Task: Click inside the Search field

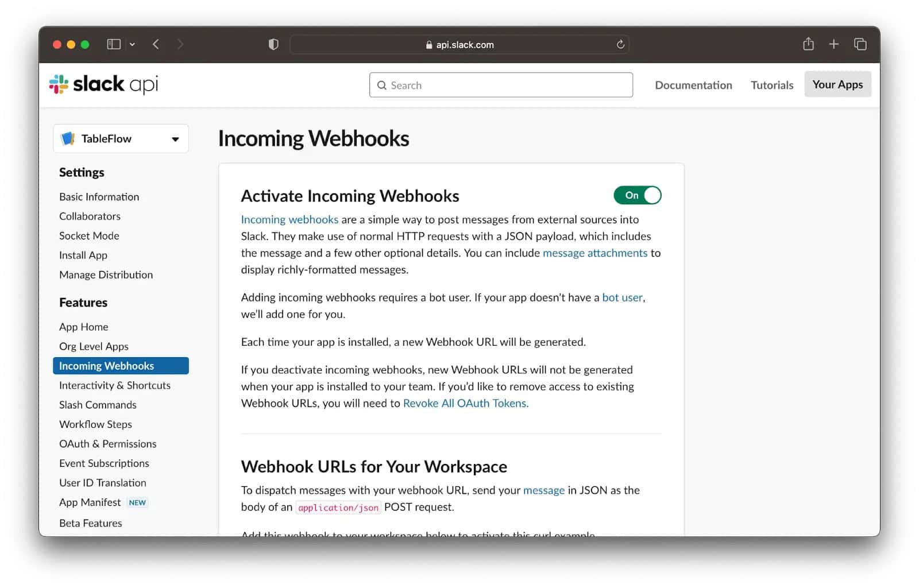Action: 500,85
